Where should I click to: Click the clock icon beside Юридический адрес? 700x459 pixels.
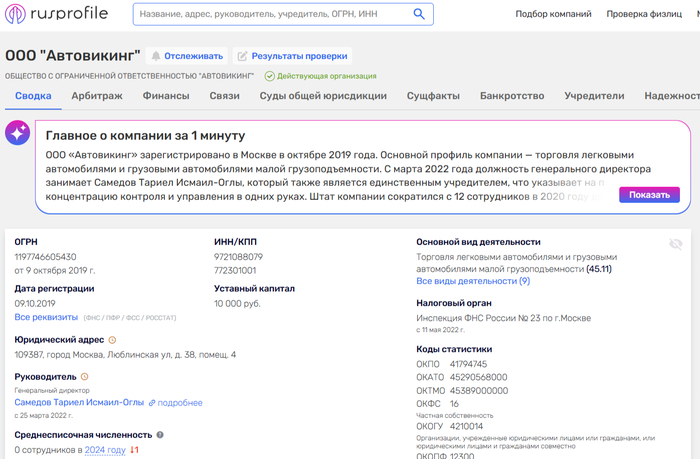[112, 340]
